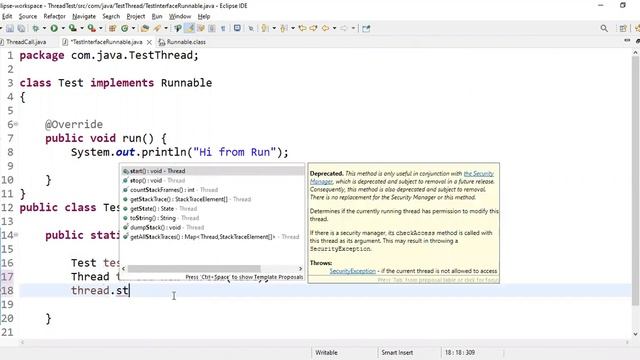Select getAllStackTraces() proposal
The width and height of the screenshot is (640, 360).
pyautogui.click(x=212, y=237)
